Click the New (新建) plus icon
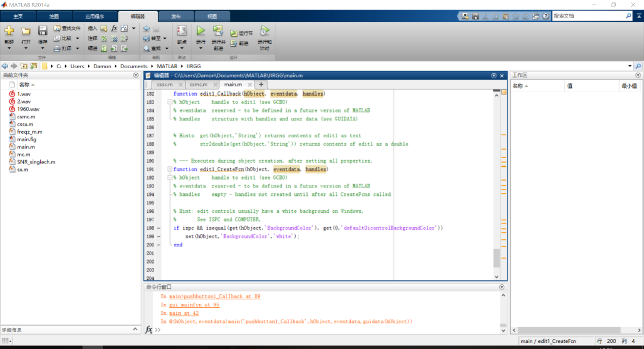This screenshot has height=349, width=644. (x=9, y=31)
